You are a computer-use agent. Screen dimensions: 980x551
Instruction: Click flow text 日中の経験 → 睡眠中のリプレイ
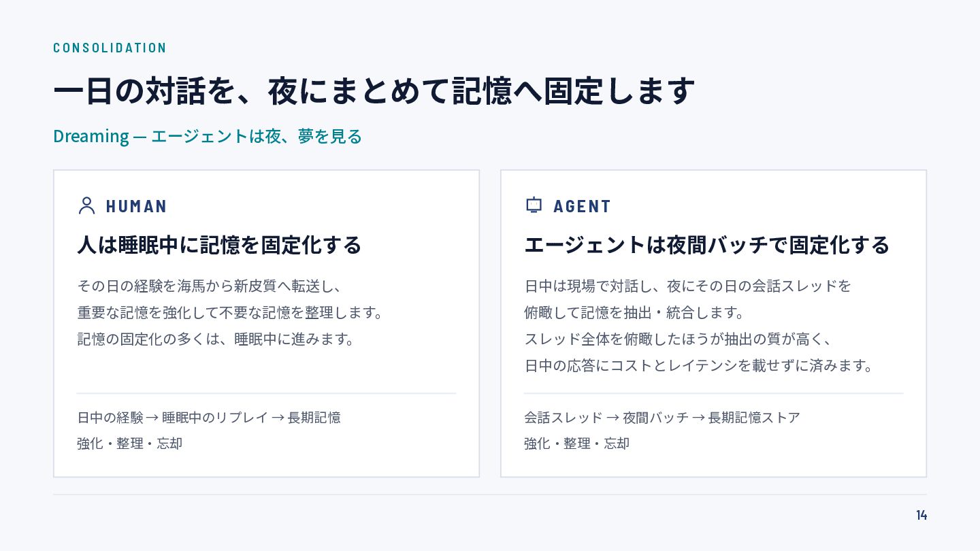pos(209,417)
